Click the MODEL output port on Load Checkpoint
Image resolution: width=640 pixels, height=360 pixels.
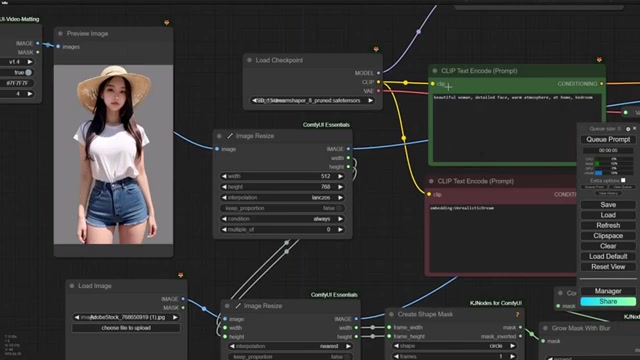[x=378, y=73]
